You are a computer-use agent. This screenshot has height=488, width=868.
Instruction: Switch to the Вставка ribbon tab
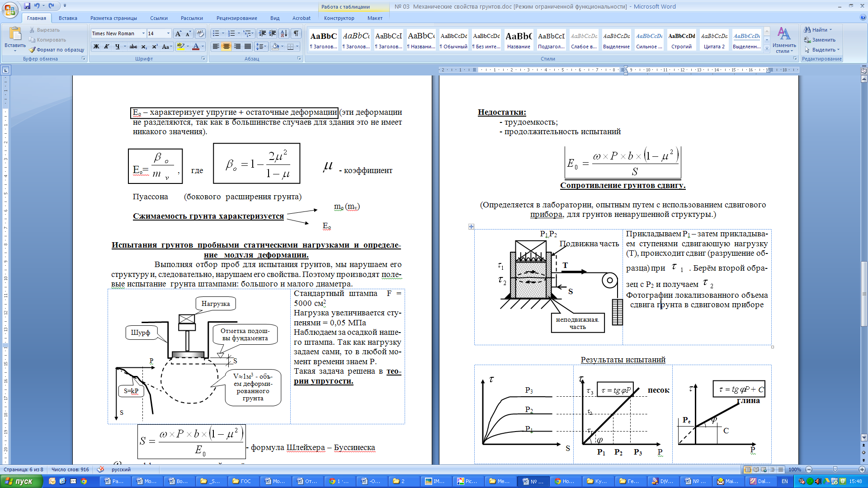coord(68,18)
